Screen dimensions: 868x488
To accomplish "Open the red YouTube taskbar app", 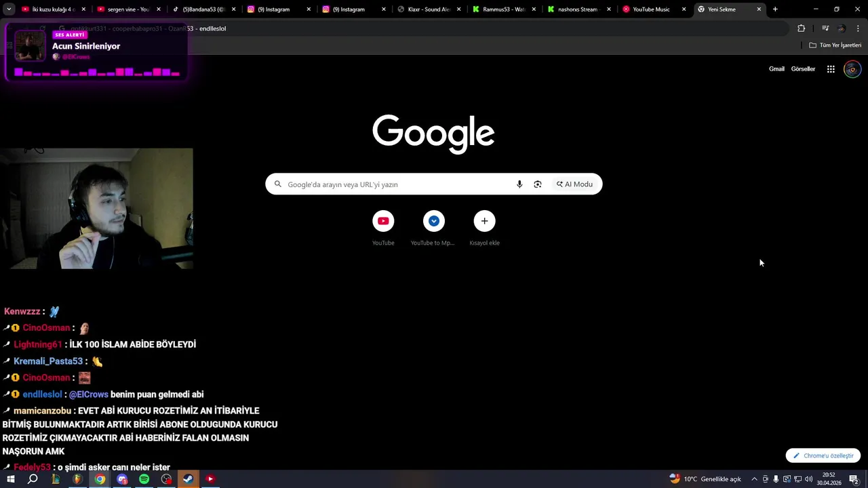I will pos(210,479).
